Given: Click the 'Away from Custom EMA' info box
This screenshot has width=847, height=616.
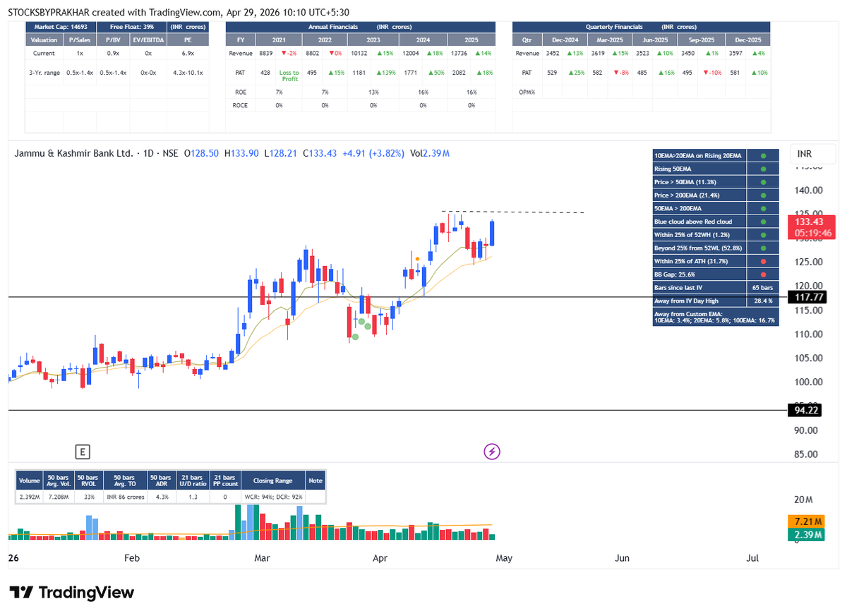Looking at the screenshot, I should click(x=716, y=317).
